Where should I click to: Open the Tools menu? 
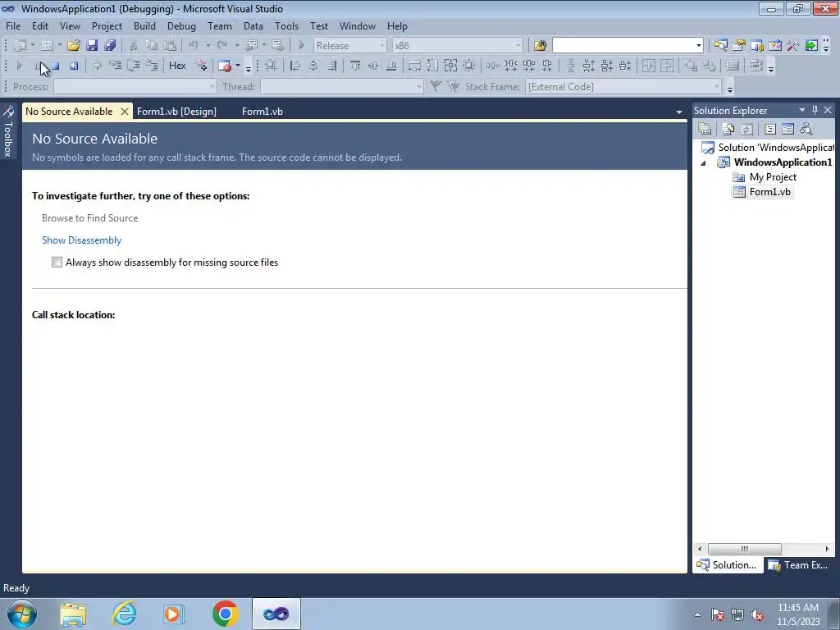tap(286, 25)
